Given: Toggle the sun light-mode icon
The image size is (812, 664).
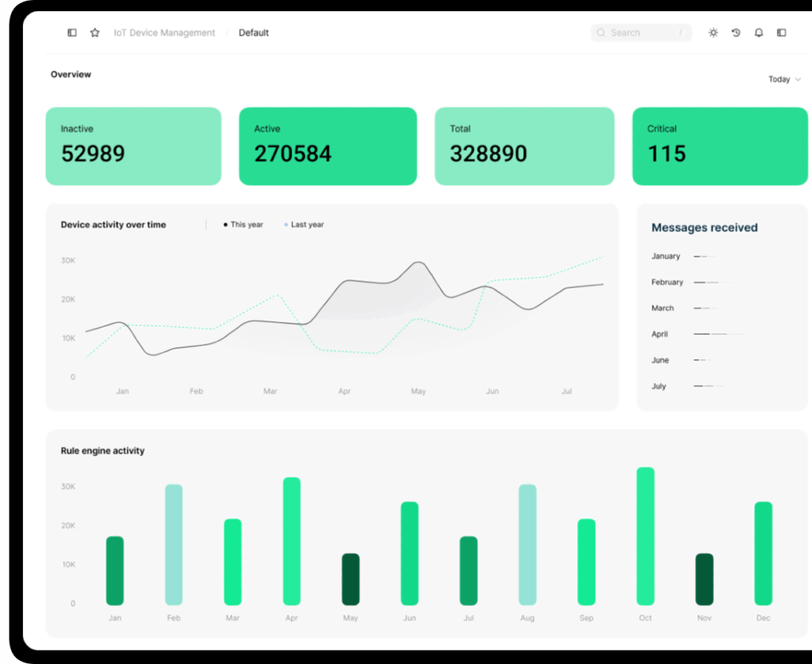Looking at the screenshot, I should pyautogui.click(x=713, y=33).
